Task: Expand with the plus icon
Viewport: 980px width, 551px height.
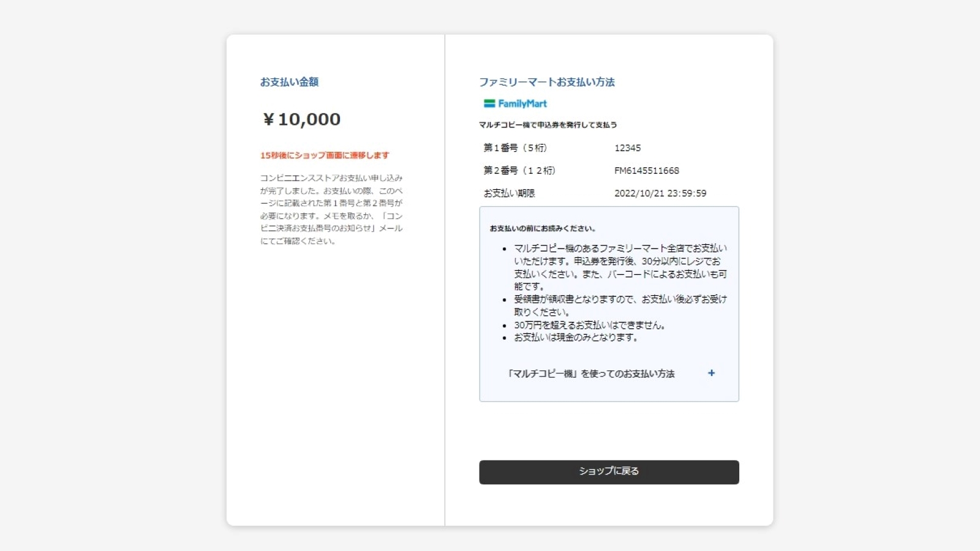Action: click(x=711, y=373)
